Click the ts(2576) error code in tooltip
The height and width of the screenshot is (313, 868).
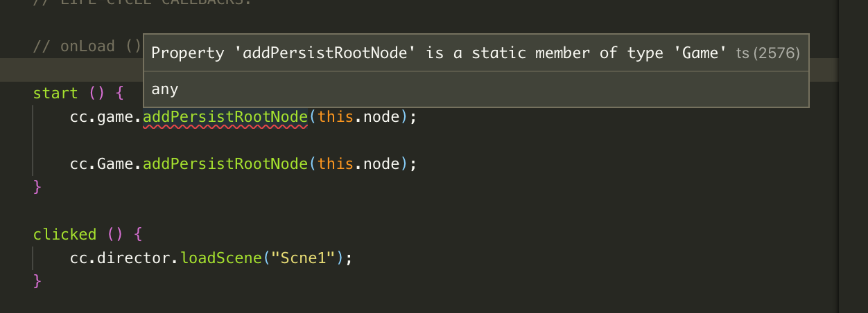tap(767, 54)
